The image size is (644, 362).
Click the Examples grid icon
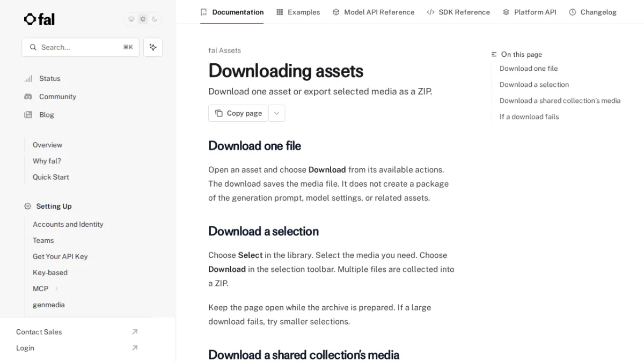pos(280,12)
